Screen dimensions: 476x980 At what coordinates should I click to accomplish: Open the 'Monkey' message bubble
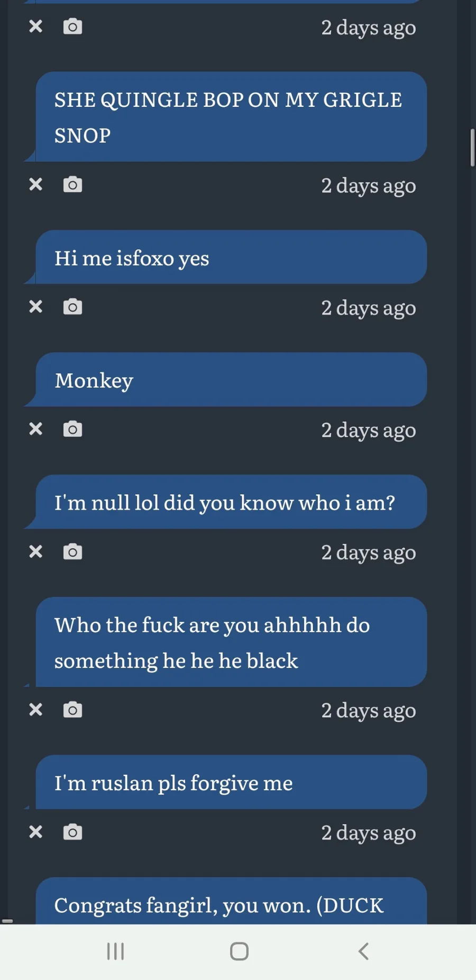[231, 380]
